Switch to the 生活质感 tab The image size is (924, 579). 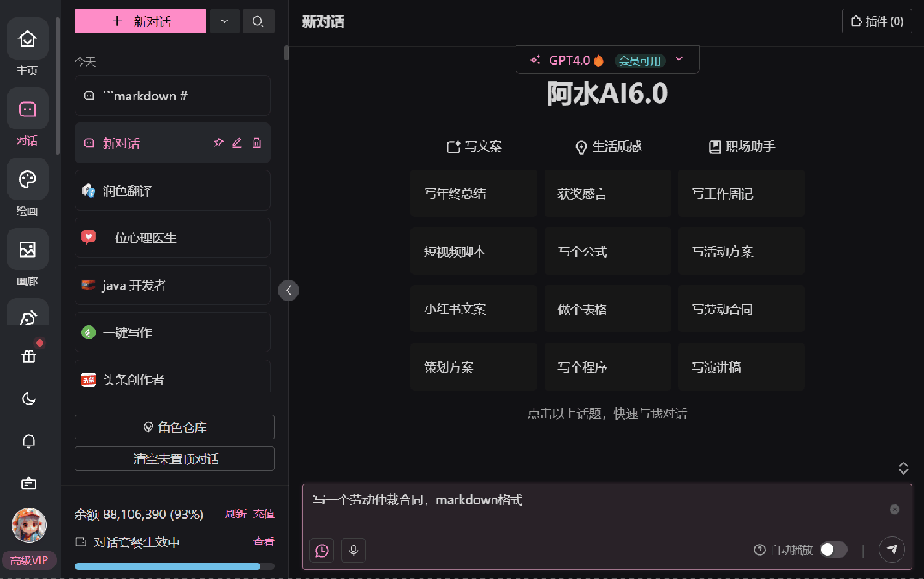(607, 146)
